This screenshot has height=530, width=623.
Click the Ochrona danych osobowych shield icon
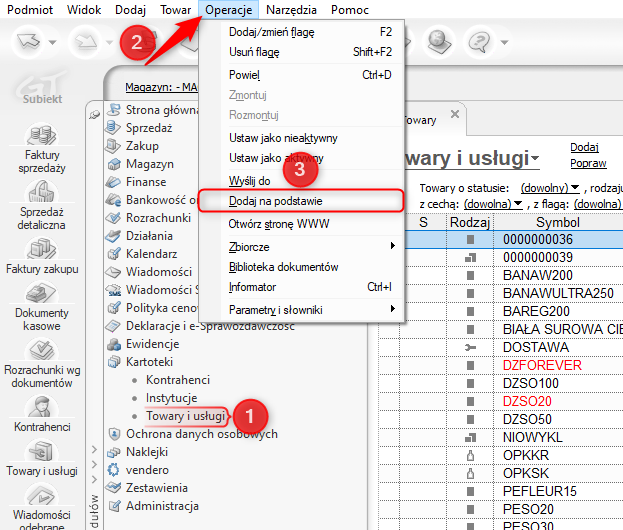click(x=114, y=433)
